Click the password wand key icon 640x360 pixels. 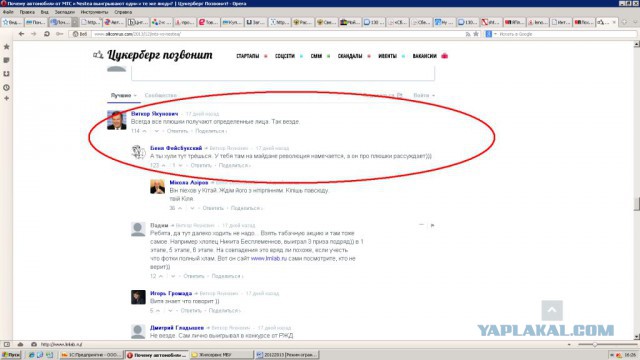click(x=60, y=34)
